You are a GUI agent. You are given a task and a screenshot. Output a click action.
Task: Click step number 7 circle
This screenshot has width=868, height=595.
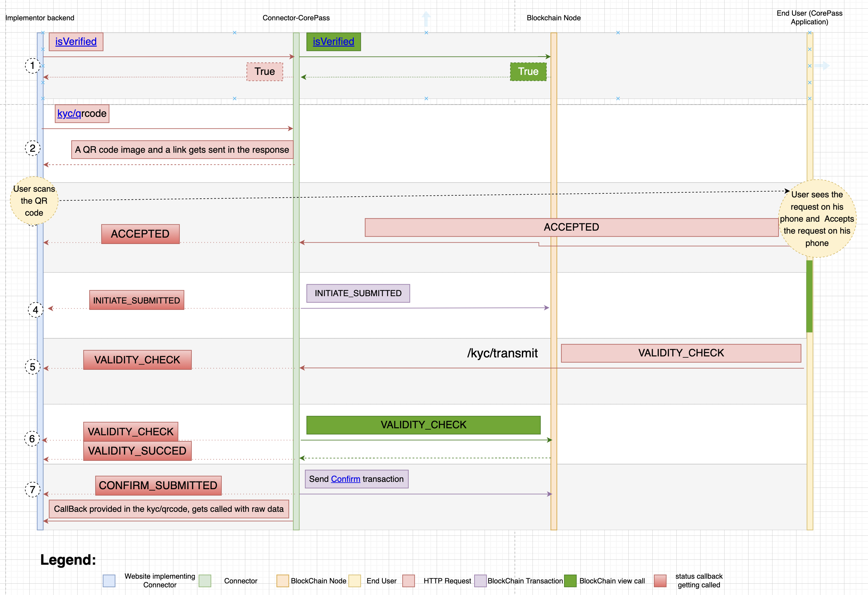tap(33, 490)
